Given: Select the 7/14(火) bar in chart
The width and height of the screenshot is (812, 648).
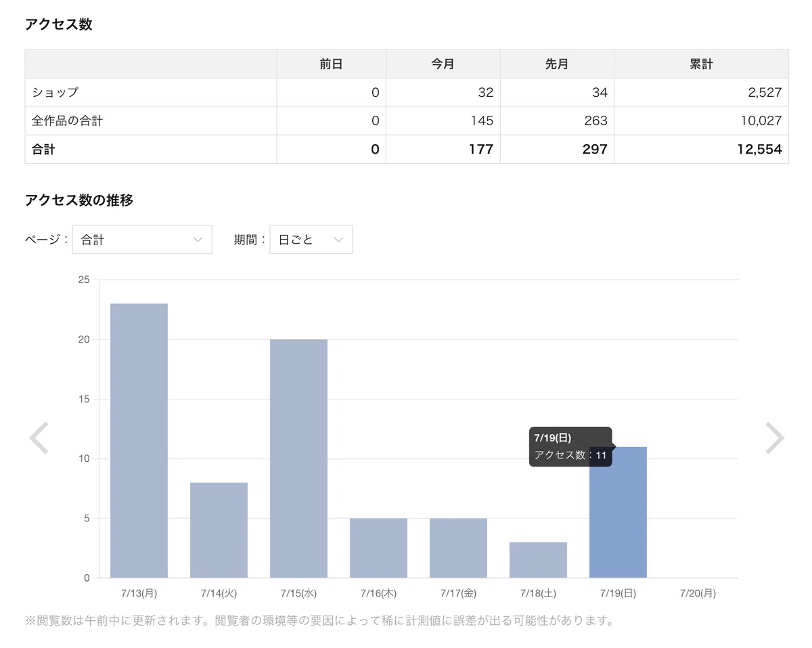Looking at the screenshot, I should pyautogui.click(x=219, y=530).
